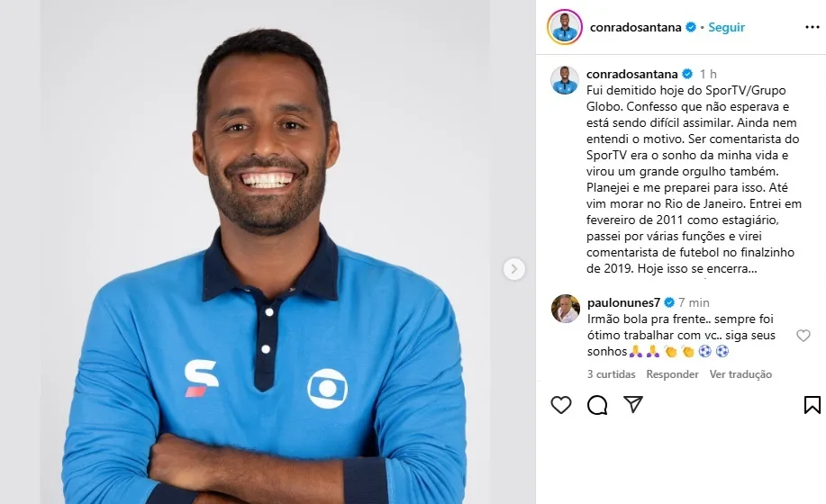
Task: Follow the account with Seguir
Action: pyautogui.click(x=726, y=27)
